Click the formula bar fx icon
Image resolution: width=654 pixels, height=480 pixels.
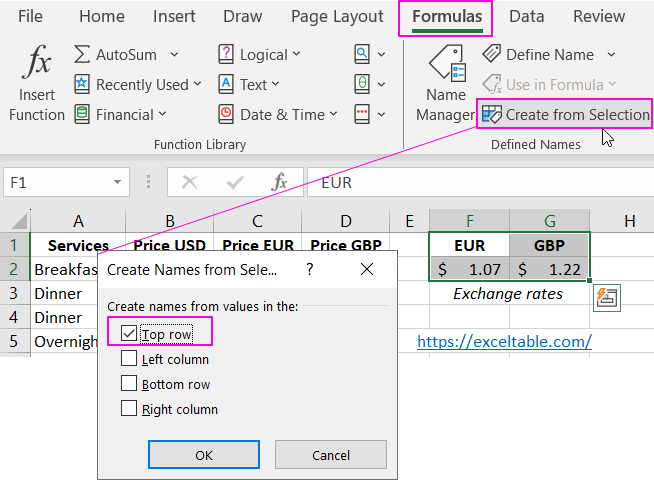pyautogui.click(x=280, y=183)
